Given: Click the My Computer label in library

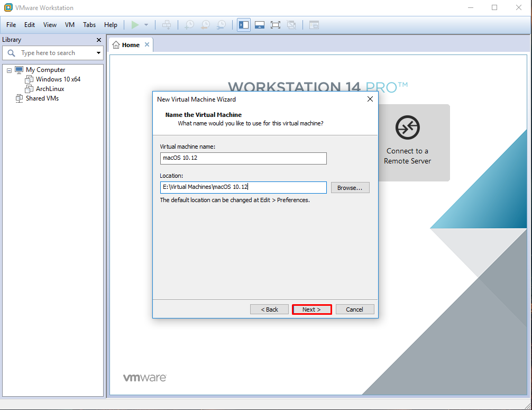Looking at the screenshot, I should click(x=45, y=70).
